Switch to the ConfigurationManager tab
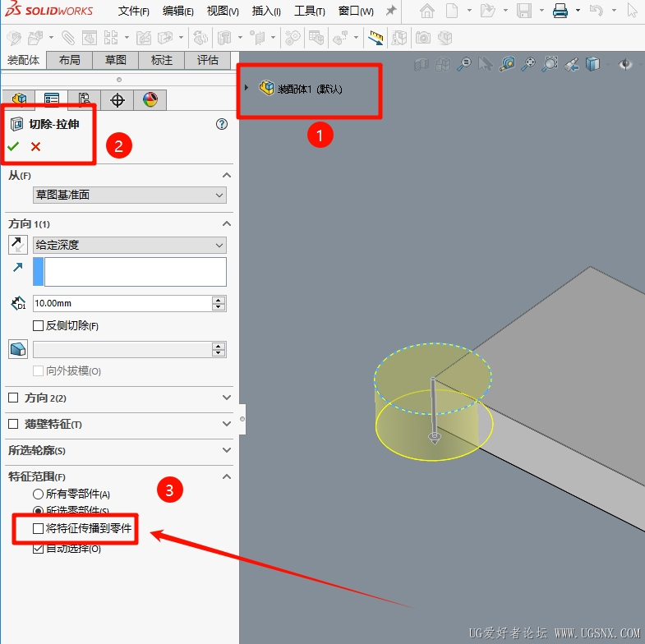The image size is (645, 644). click(85, 99)
